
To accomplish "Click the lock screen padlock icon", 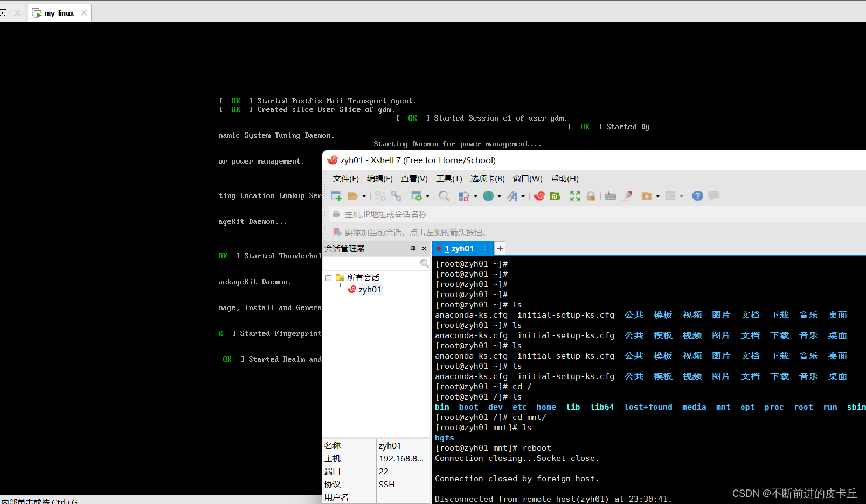I will pos(591,196).
